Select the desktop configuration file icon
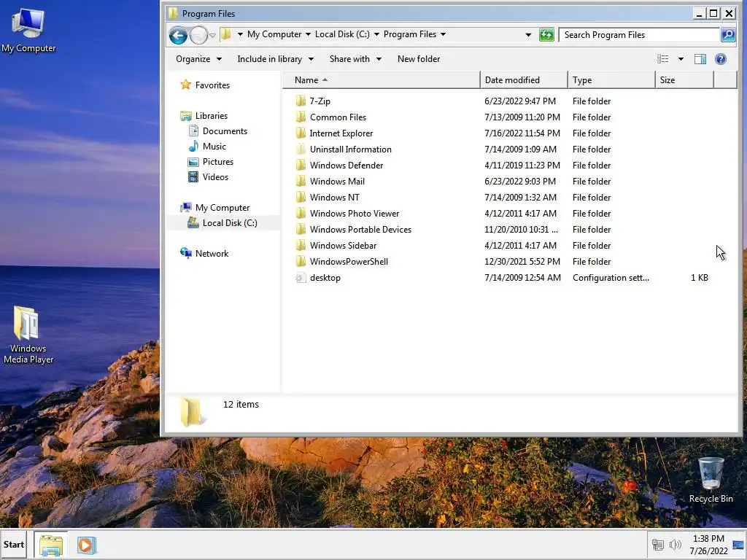This screenshot has width=747, height=560. pyautogui.click(x=301, y=278)
